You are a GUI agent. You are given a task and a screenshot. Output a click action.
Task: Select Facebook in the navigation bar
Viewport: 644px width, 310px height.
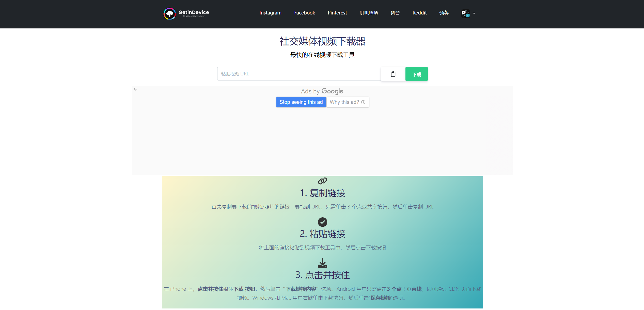pyautogui.click(x=304, y=13)
